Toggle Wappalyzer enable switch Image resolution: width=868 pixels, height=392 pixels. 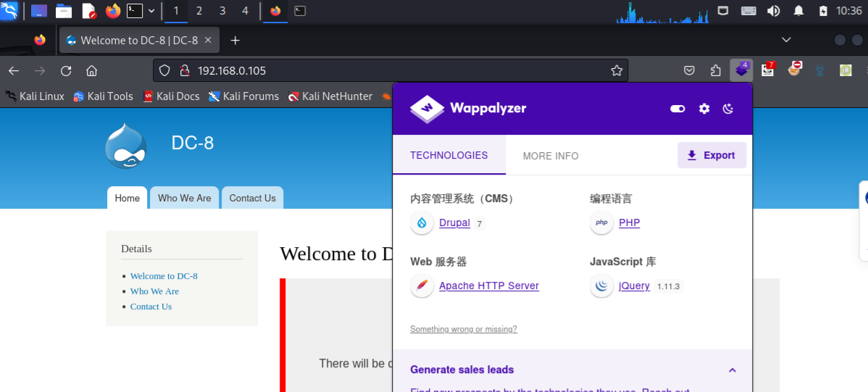677,109
